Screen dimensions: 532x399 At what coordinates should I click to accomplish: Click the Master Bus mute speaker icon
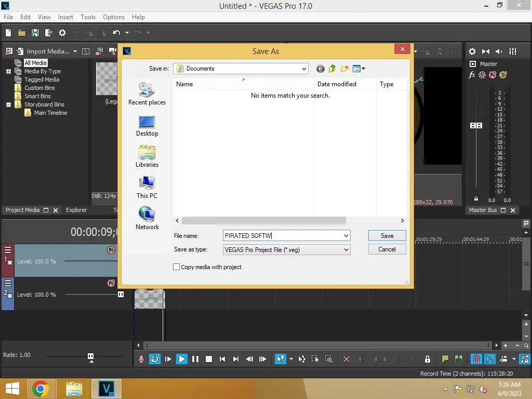click(x=499, y=51)
